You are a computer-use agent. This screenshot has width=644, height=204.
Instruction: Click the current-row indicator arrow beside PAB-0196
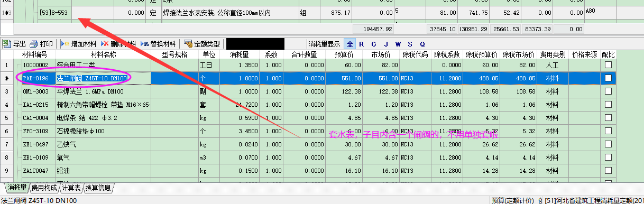coord(7,78)
